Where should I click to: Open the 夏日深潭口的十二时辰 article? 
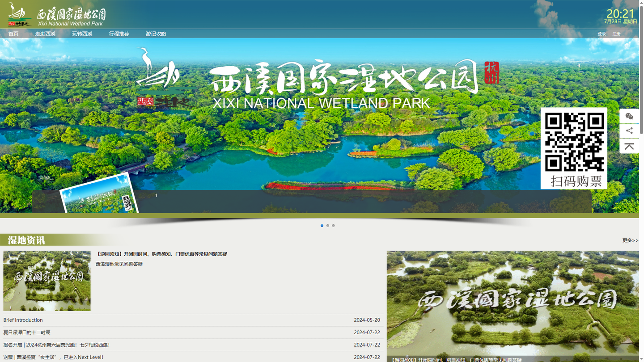click(x=27, y=333)
